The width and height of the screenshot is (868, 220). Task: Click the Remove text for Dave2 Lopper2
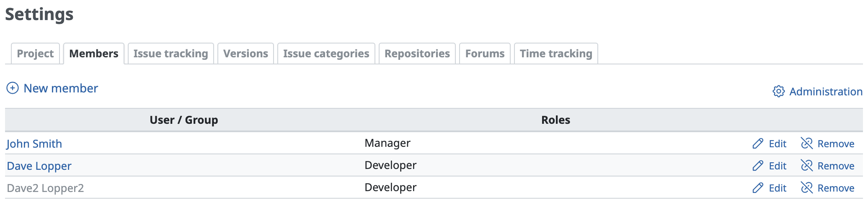pos(836,188)
